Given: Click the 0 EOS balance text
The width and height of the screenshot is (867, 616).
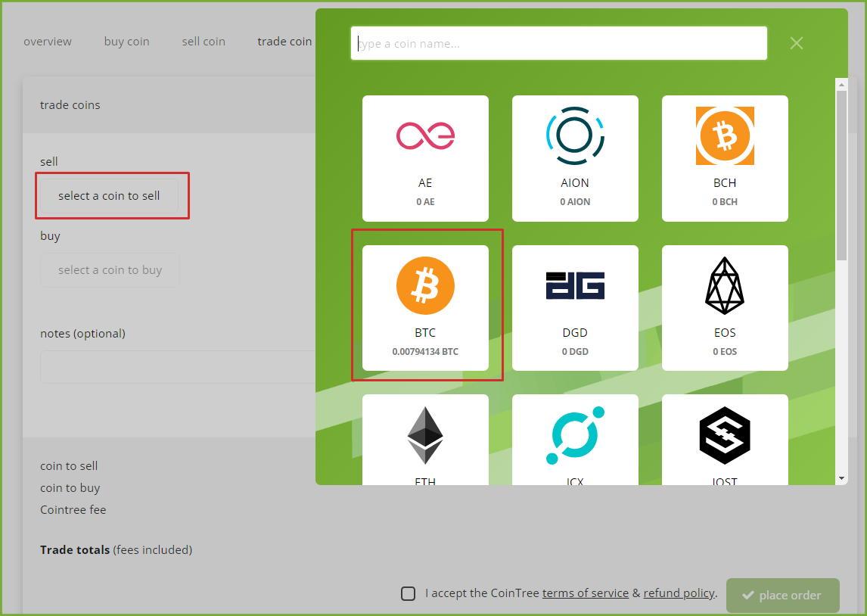Looking at the screenshot, I should pos(725,352).
